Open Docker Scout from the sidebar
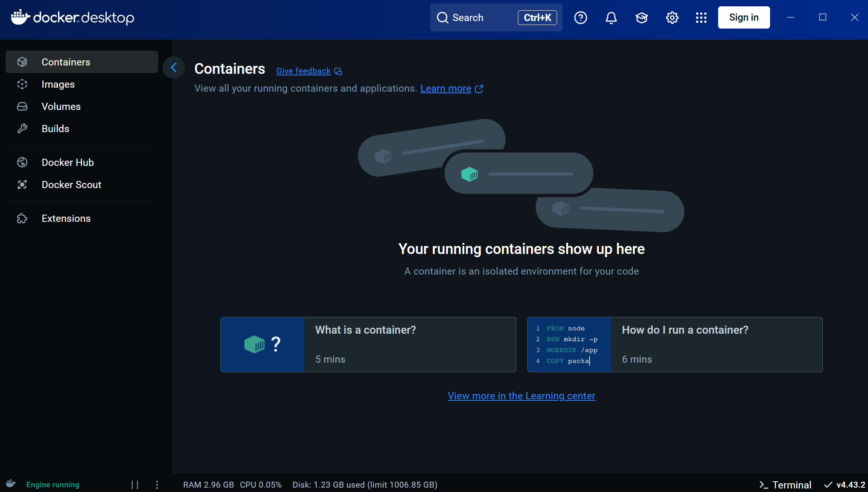The width and height of the screenshot is (868, 492). [82, 184]
